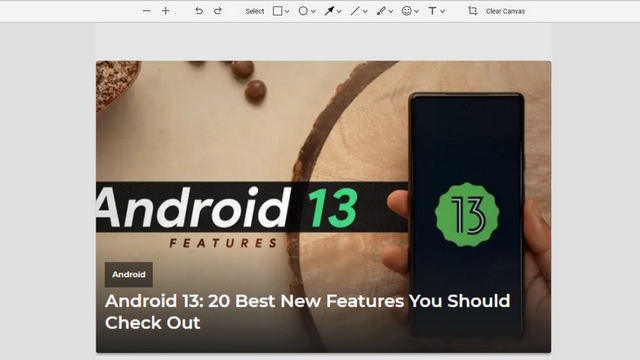Zoom out with the minus icon
640x360 pixels.
point(147,11)
